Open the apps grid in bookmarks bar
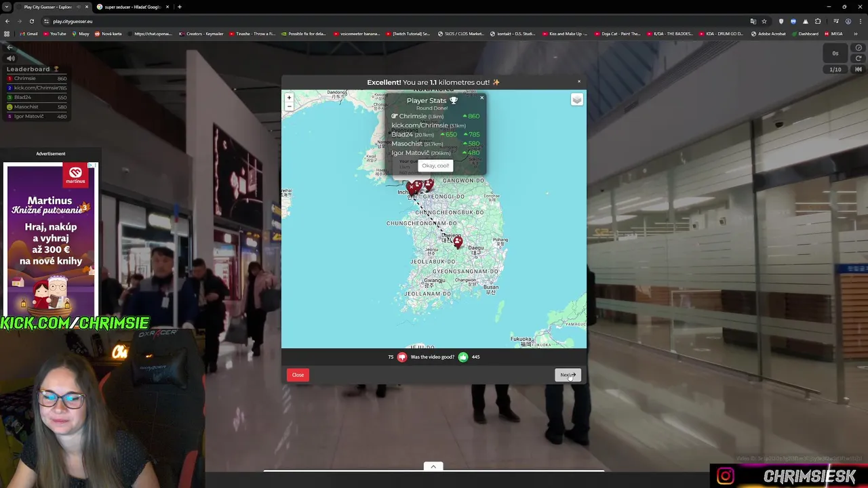This screenshot has width=868, height=488. [7, 33]
